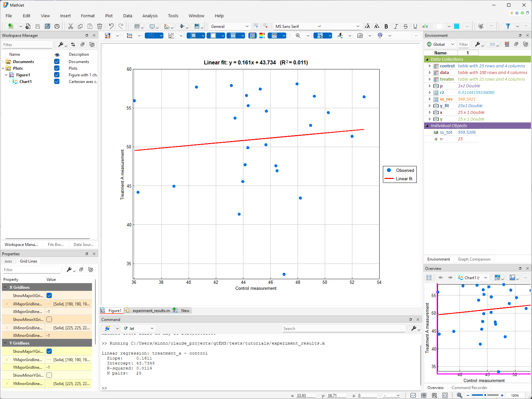Click the Observed legend entry
Viewport: 532px width, 399px height.
coord(400,170)
